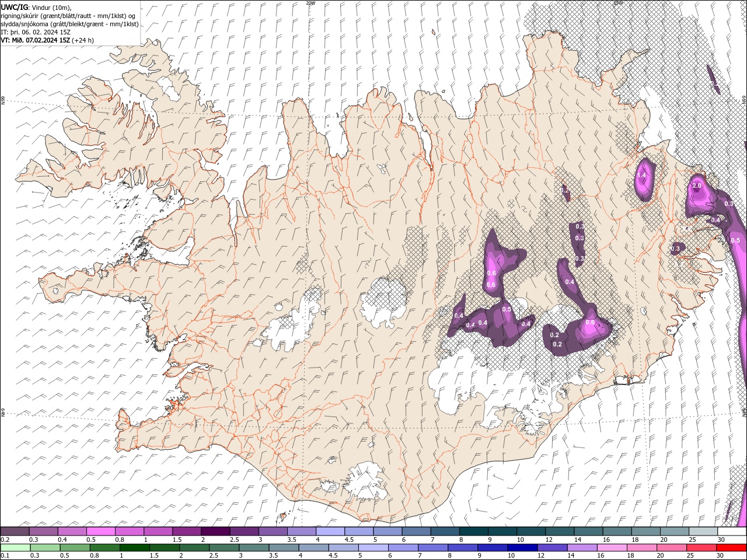Viewport: 747px width, 560px height.
Task: Pick the rain scale swatch starting at 14
Action: pyautogui.click(x=582, y=548)
